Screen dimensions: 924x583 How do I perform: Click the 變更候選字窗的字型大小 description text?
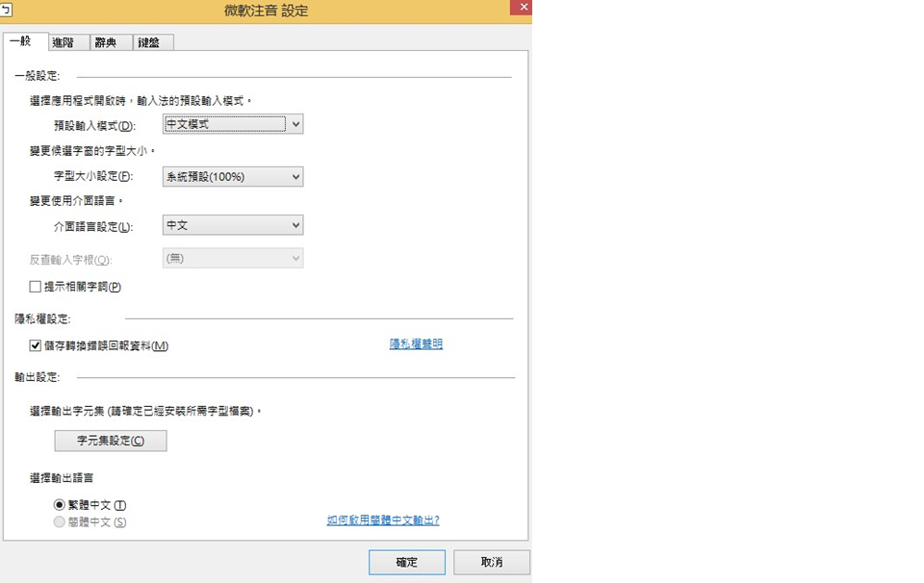(x=92, y=151)
